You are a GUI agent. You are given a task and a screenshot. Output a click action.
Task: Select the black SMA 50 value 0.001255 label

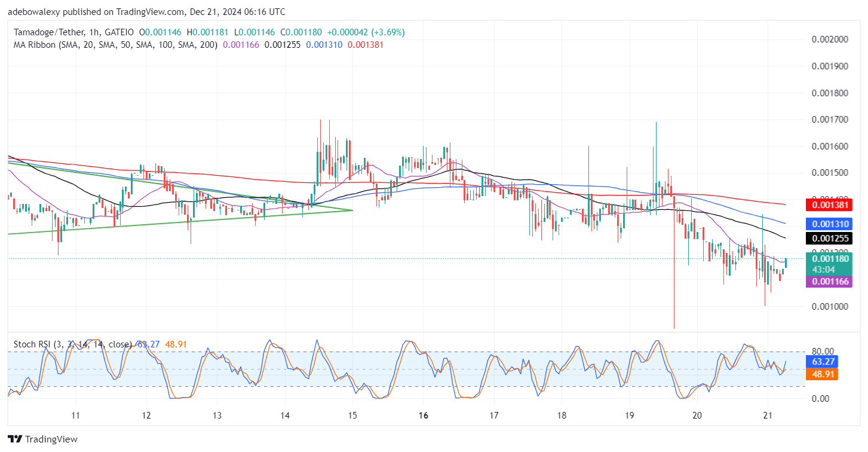829,237
